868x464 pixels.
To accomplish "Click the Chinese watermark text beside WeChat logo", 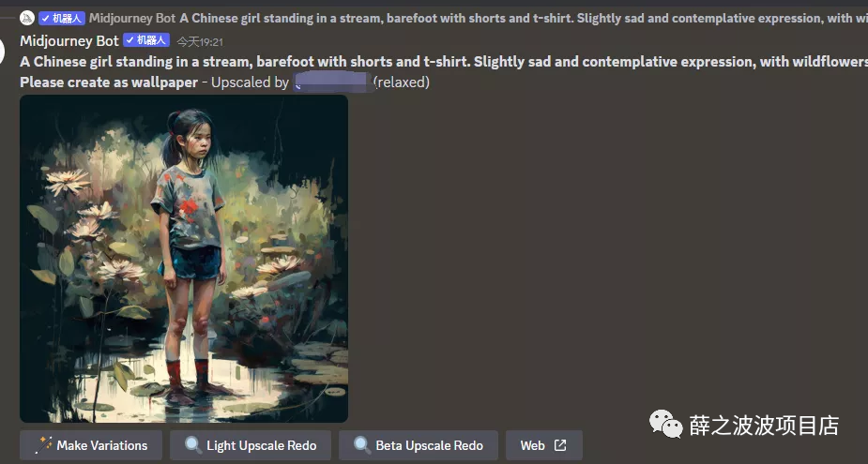I will coord(764,426).
